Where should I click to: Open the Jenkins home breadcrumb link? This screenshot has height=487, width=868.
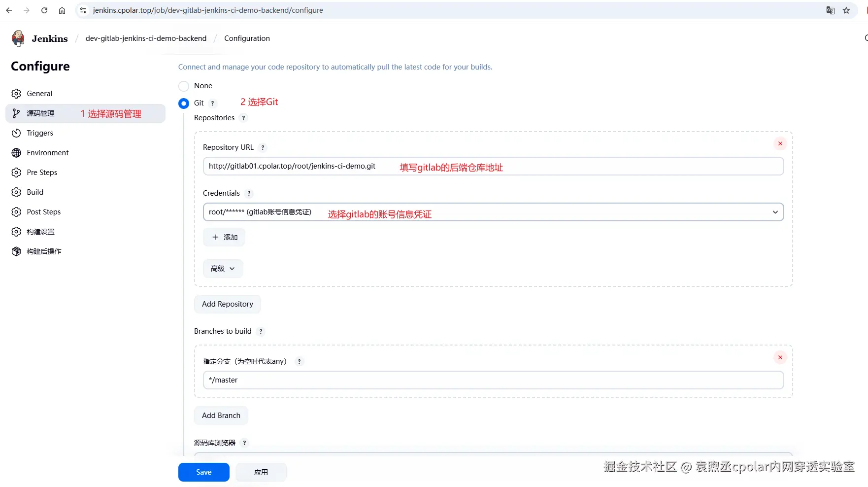pos(50,38)
